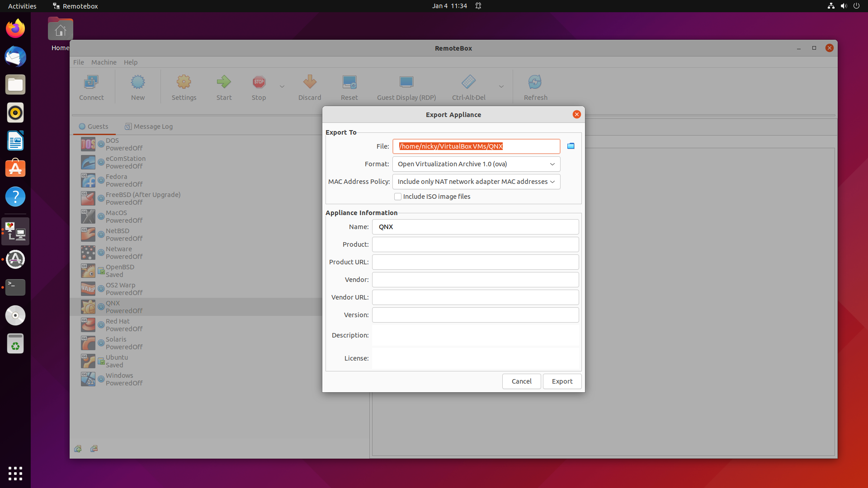Open the Machine menu item

tap(104, 62)
